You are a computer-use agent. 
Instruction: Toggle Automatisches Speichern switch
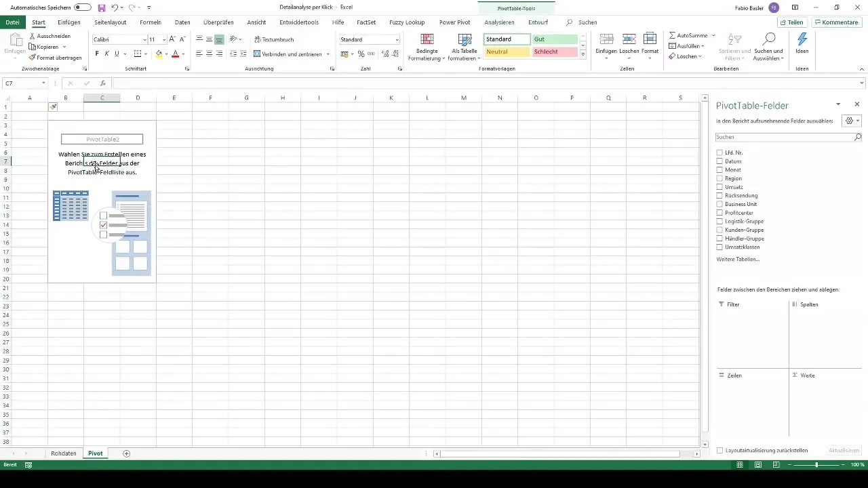tap(83, 7)
